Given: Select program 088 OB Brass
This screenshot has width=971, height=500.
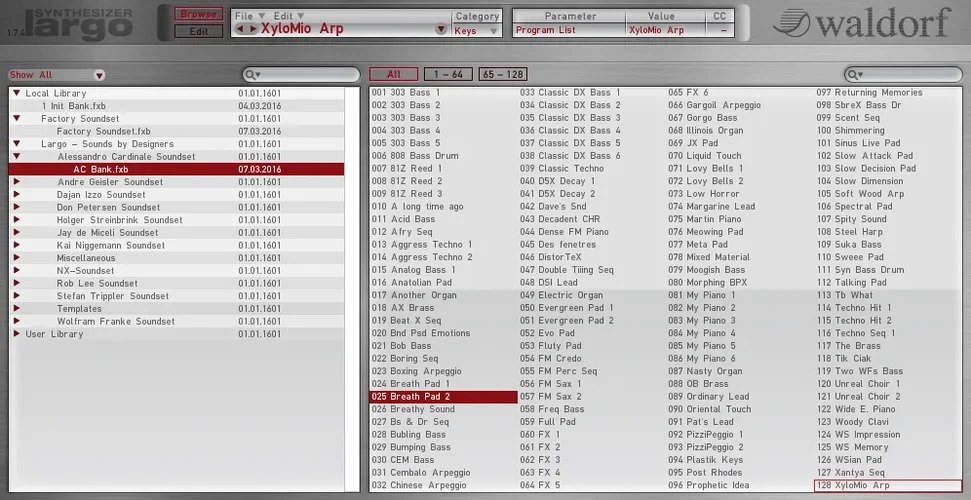Looking at the screenshot, I should pyautogui.click(x=740, y=384).
